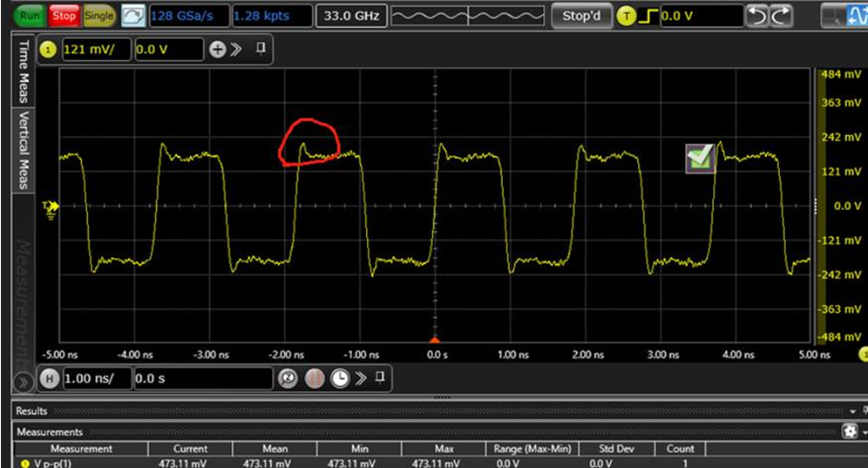The width and height of the screenshot is (868, 468).
Task: Click the waveform overview thumbnail
Action: point(468,16)
